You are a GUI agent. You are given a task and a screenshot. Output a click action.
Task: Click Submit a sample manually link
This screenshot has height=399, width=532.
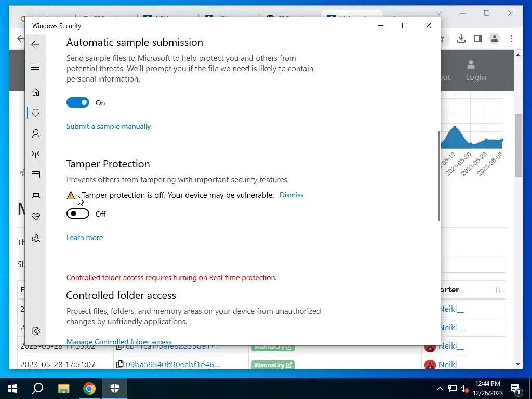pyautogui.click(x=109, y=127)
